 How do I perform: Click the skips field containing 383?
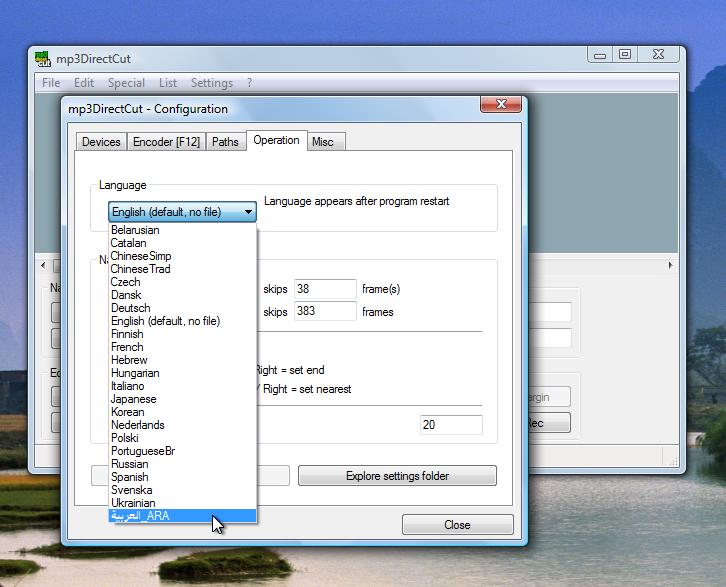(325, 312)
